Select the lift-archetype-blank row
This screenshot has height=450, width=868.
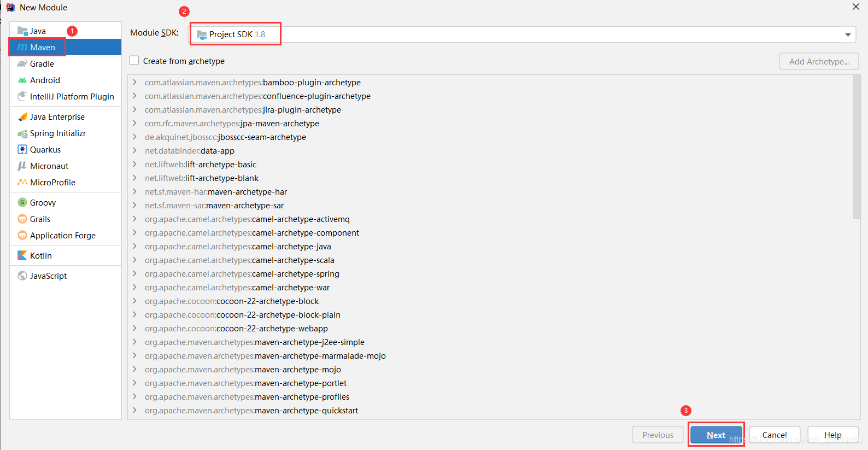tap(490, 178)
